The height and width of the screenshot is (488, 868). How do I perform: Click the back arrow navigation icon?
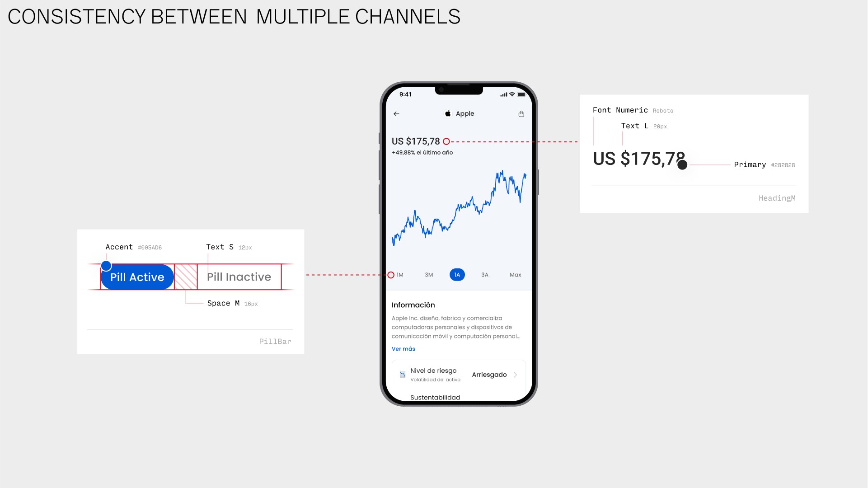click(396, 113)
